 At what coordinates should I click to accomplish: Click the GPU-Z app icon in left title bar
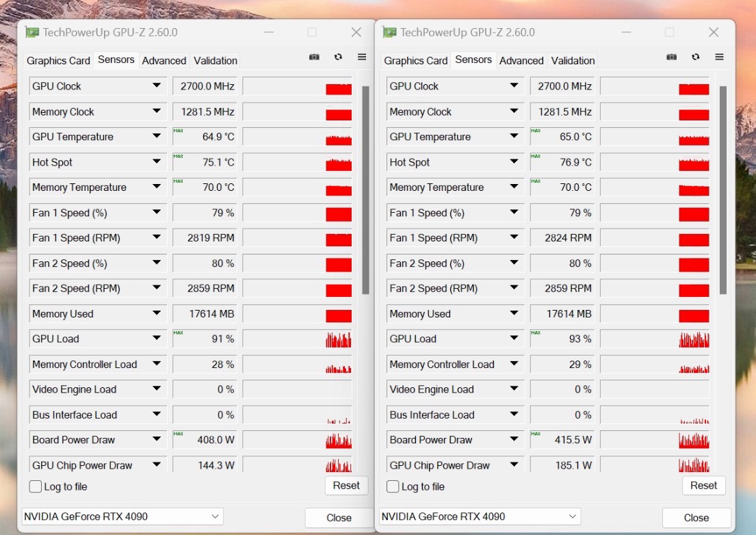(32, 32)
